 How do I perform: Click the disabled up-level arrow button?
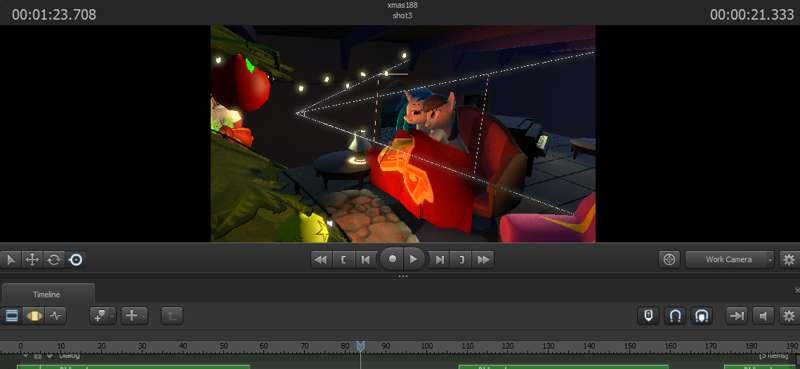tap(172, 316)
